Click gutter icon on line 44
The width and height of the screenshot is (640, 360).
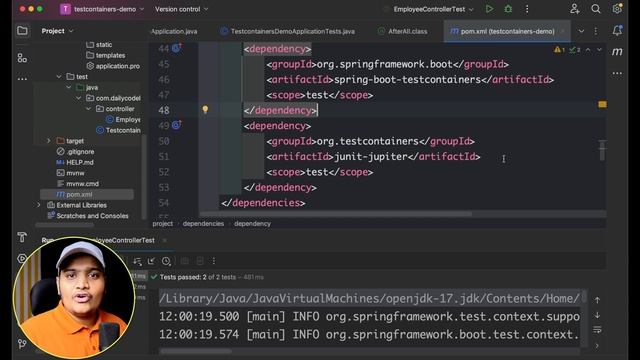(176, 48)
